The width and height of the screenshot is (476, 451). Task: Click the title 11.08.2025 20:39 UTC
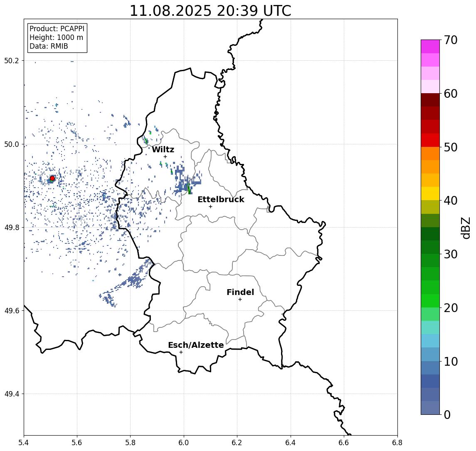pyautogui.click(x=210, y=11)
